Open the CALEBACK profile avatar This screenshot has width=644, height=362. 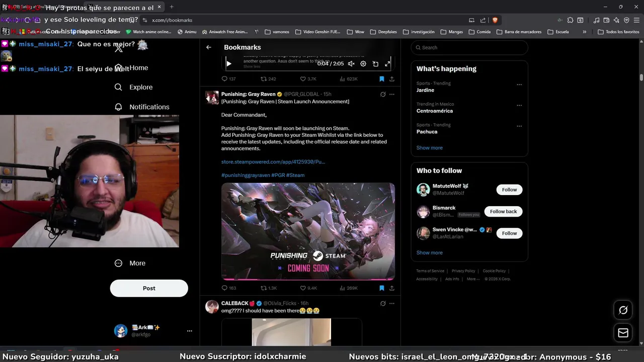coord(212,306)
